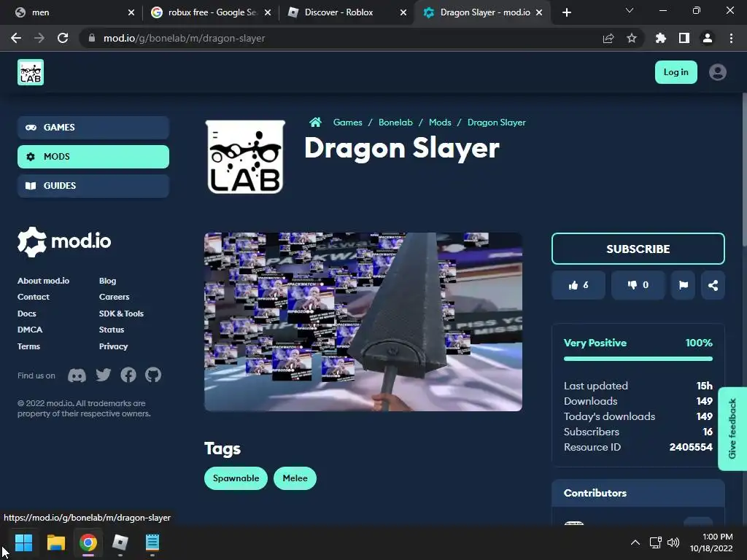Viewport: 747px width, 560px height.
Task: Open the Status link
Action: click(x=112, y=330)
